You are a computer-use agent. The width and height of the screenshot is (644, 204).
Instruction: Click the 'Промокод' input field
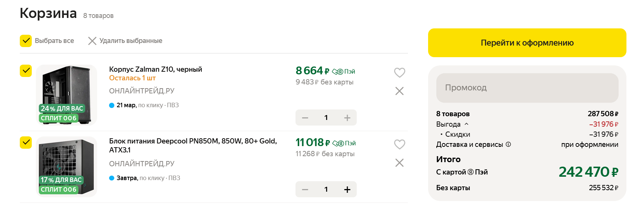(527, 88)
